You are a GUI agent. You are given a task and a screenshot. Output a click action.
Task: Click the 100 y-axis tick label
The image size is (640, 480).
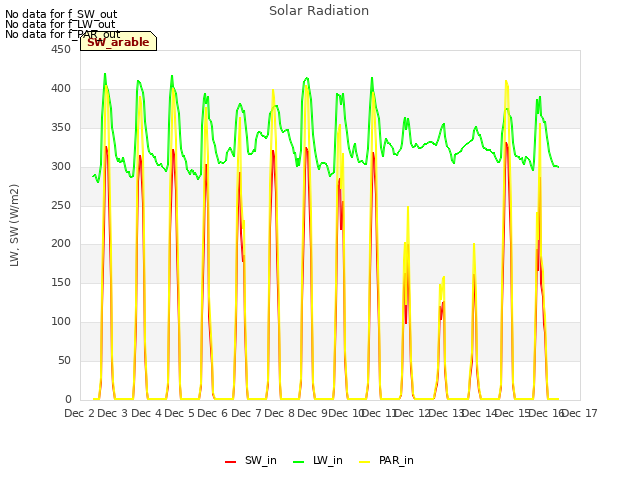pos(61,321)
